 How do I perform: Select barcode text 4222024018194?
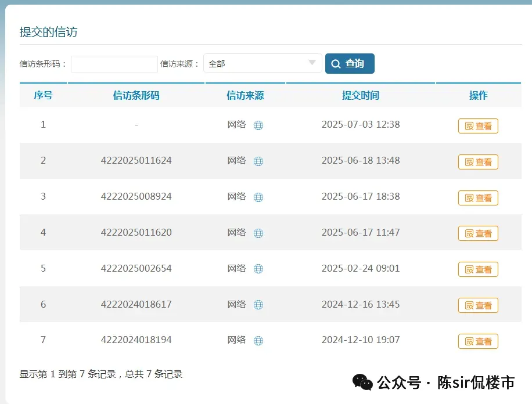[x=136, y=340]
